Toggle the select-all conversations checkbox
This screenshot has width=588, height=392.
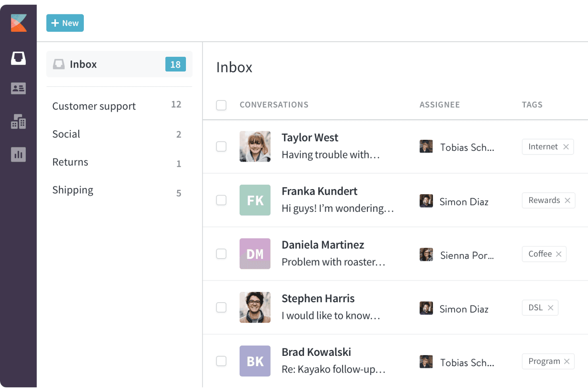(221, 105)
